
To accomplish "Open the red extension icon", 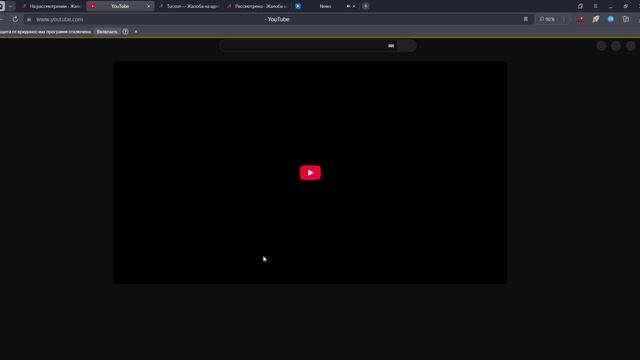I will 580,19.
